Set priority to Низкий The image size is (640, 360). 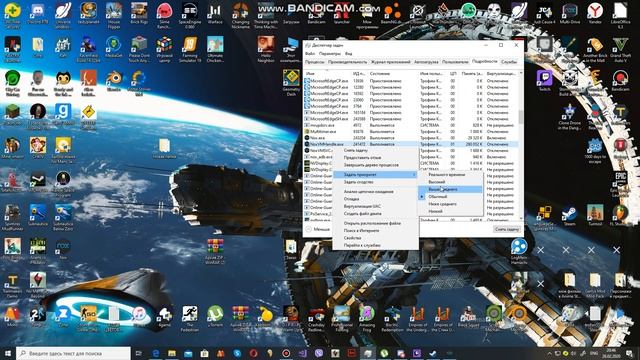[451, 211]
